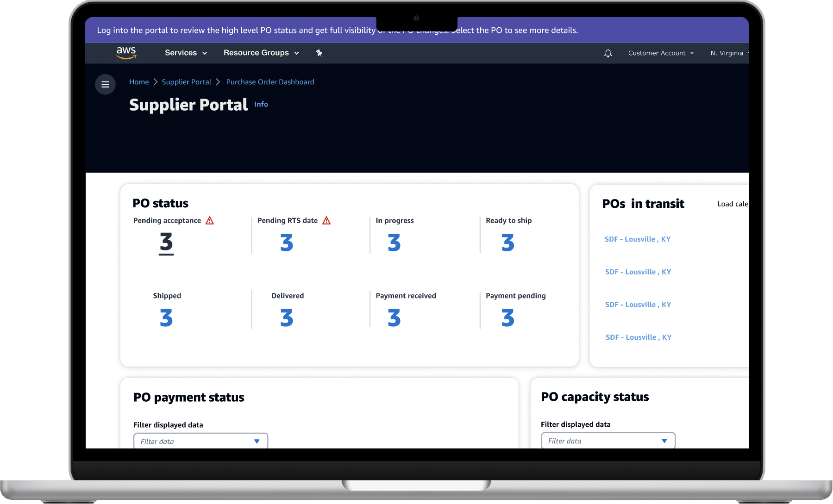
Task: Select the Pending acceptance count
Action: coord(166,243)
